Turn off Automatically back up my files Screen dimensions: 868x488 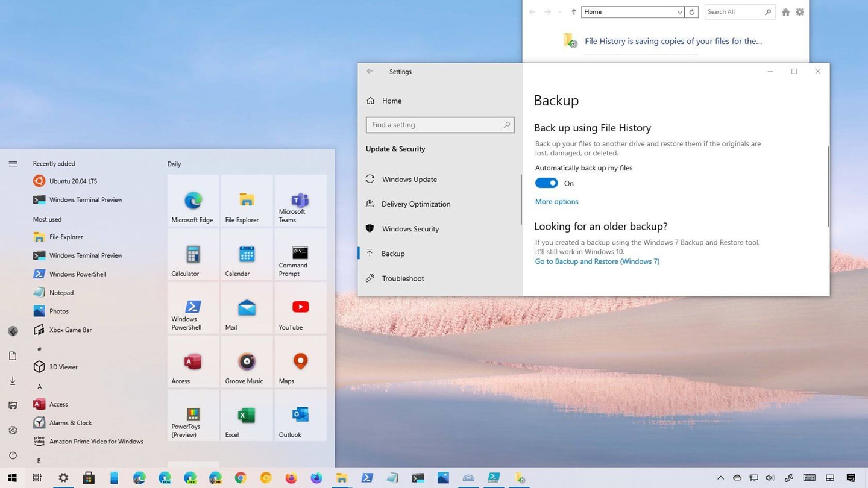coord(547,183)
